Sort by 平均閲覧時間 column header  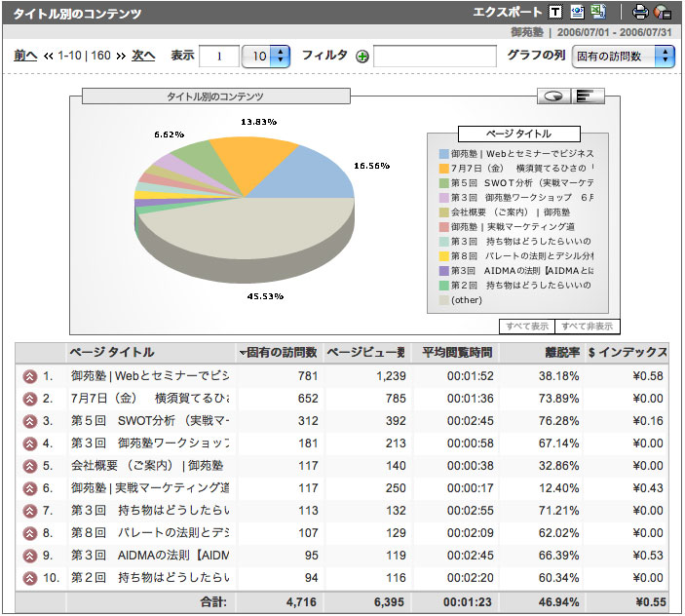click(456, 352)
